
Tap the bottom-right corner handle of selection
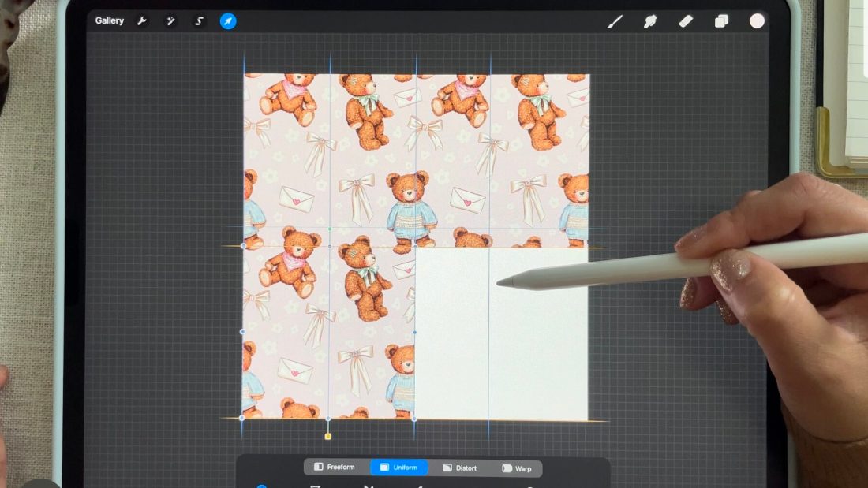click(414, 419)
